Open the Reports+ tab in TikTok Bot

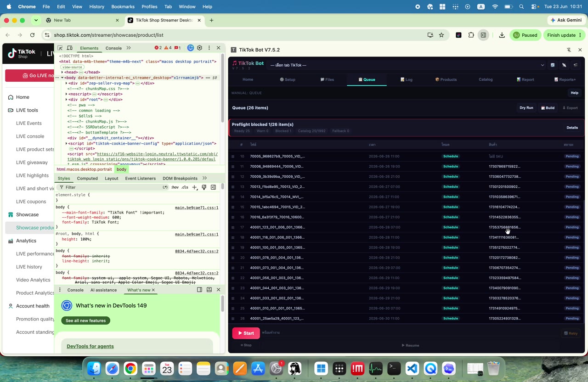point(565,79)
